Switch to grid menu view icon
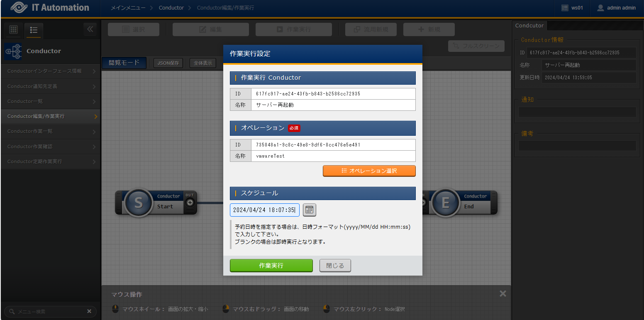The width and height of the screenshot is (644, 320). pyautogui.click(x=13, y=30)
